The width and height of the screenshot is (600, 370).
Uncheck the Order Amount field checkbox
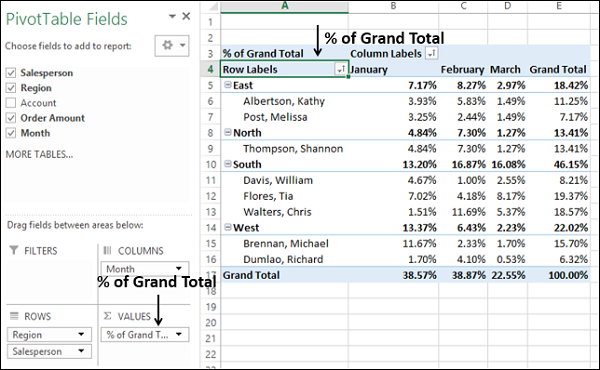pyautogui.click(x=11, y=118)
